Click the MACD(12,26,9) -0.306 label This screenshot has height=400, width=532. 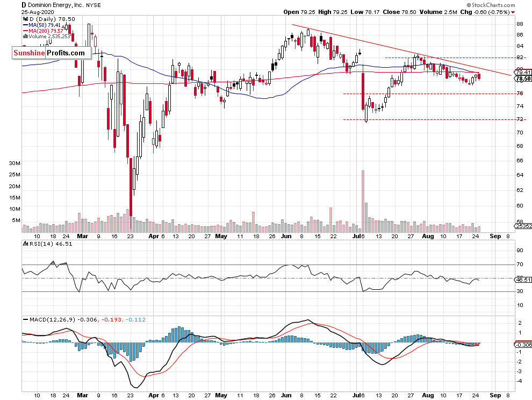click(x=63, y=319)
